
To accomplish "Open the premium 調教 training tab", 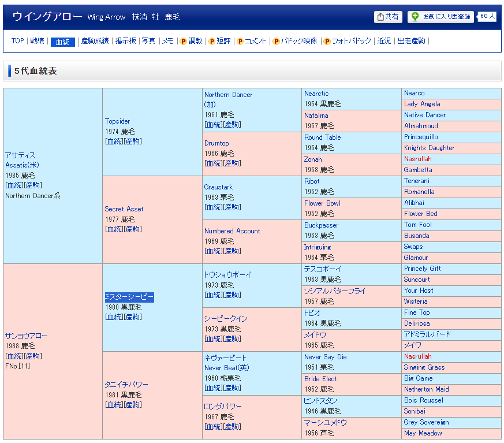I will pos(191,41).
